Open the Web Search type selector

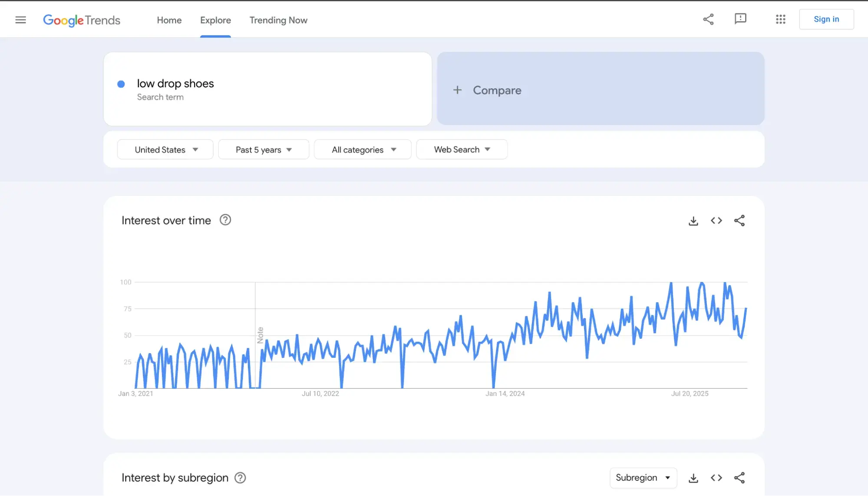(x=462, y=149)
